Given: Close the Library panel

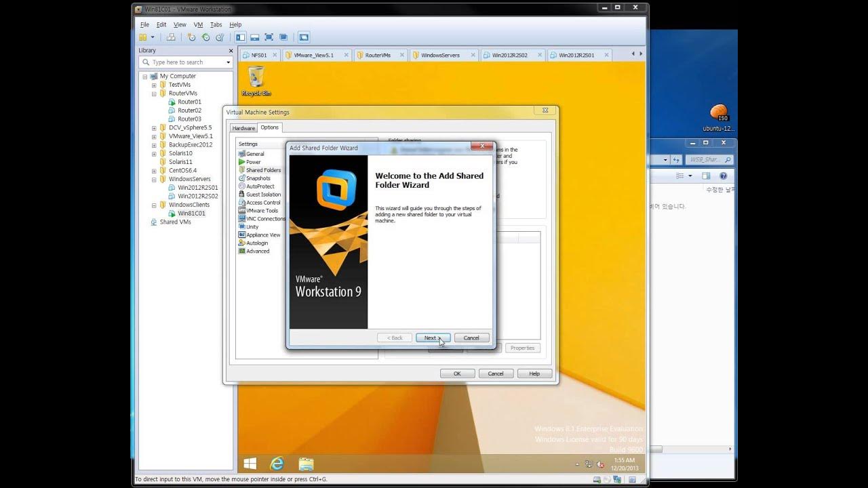Looking at the screenshot, I should click(229, 50).
